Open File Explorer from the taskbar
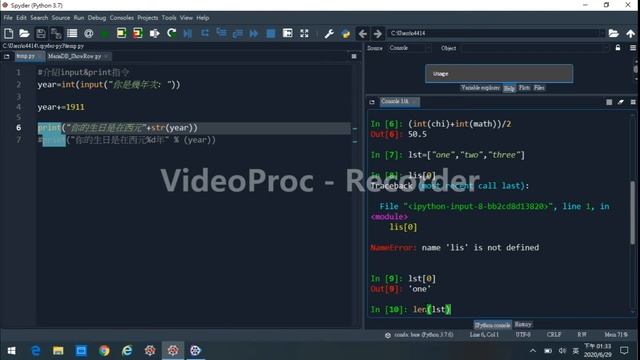 [x=58, y=351]
